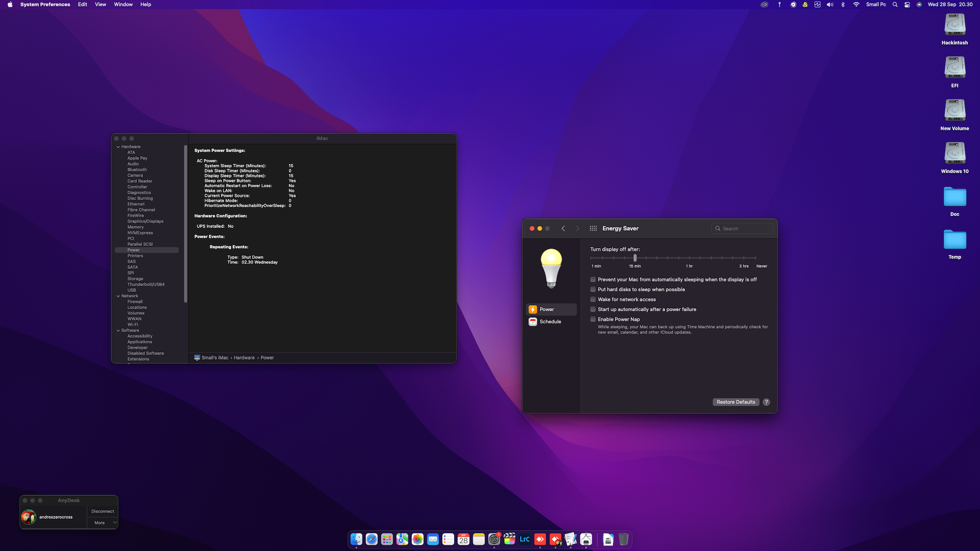980x551 pixels.
Task: Enable Prevent Mac from automatically sleeping checkbox
Action: coord(593,280)
